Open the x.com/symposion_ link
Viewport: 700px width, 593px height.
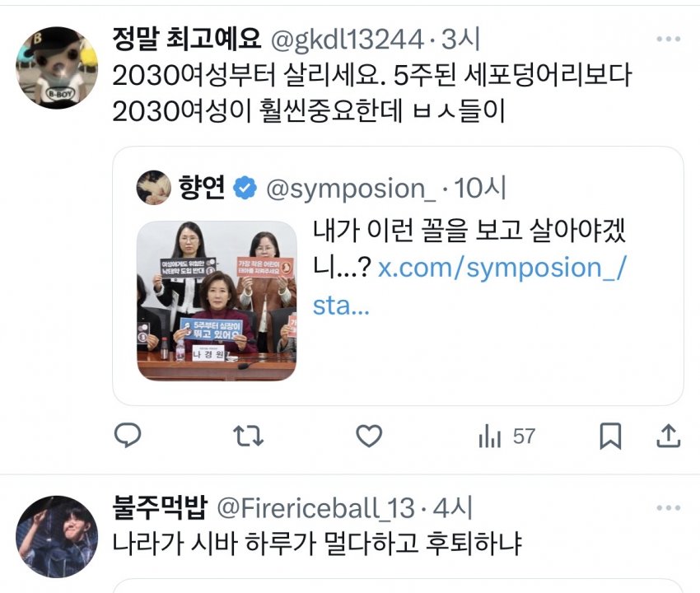click(x=469, y=287)
